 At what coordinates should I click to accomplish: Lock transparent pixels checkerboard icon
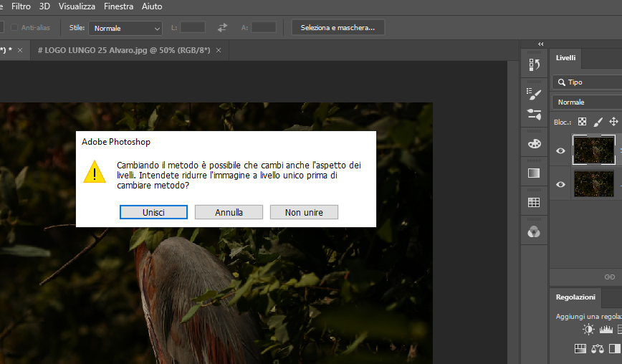click(582, 122)
